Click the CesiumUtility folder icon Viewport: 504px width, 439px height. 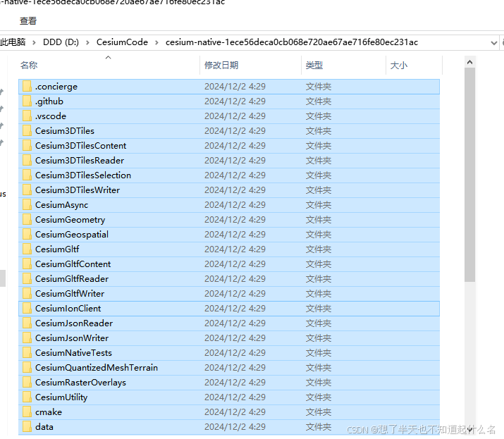(x=27, y=397)
